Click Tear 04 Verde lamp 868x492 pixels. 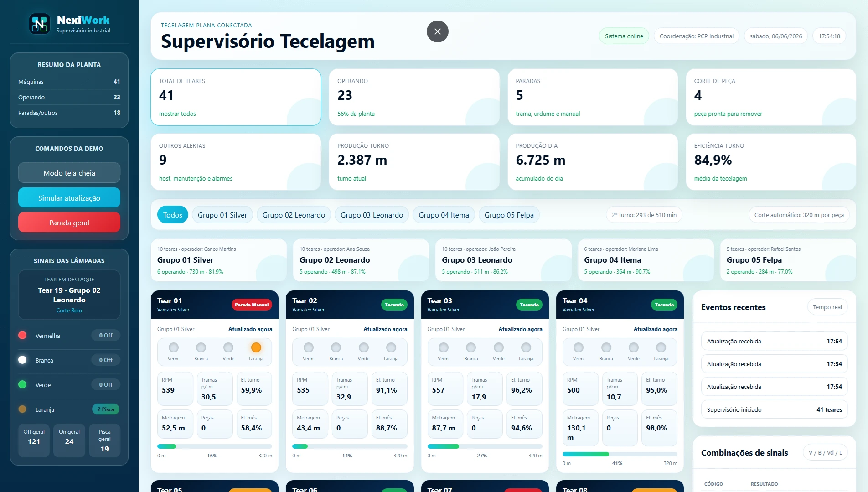pyautogui.click(x=634, y=347)
